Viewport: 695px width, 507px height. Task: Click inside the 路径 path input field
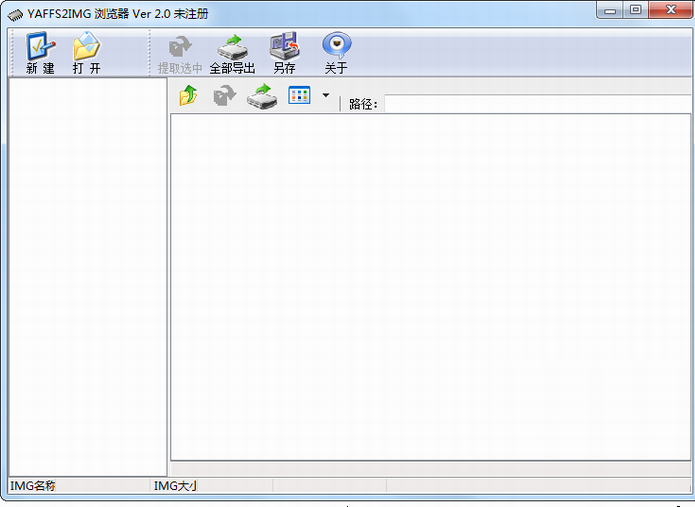coord(535,104)
